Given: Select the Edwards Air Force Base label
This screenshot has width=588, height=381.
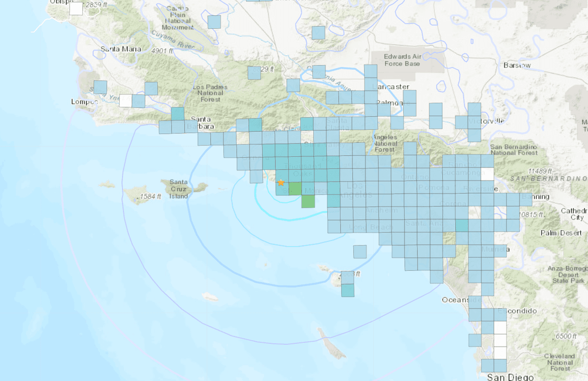Looking at the screenshot, I should (403, 60).
